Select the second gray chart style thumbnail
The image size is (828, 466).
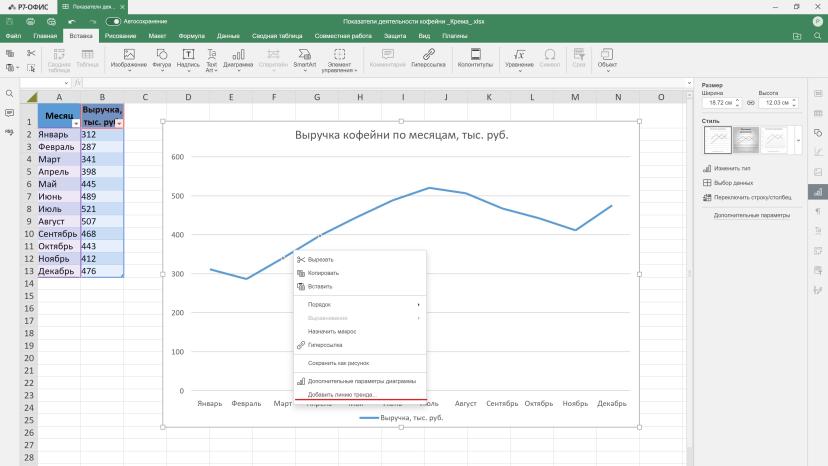[746, 140]
